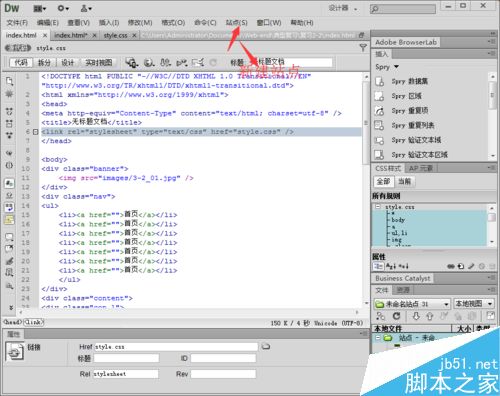
Task: Click the indent/format source code brush icon
Action: (x=9, y=261)
